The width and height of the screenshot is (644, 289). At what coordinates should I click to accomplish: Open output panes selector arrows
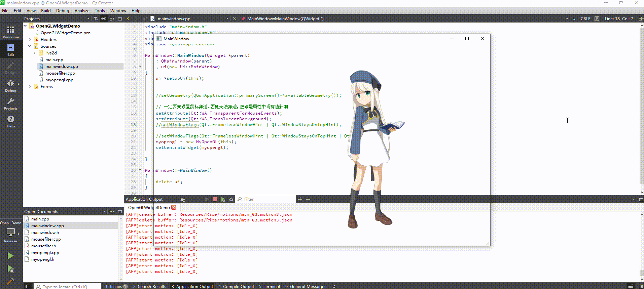pyautogui.click(x=334, y=286)
